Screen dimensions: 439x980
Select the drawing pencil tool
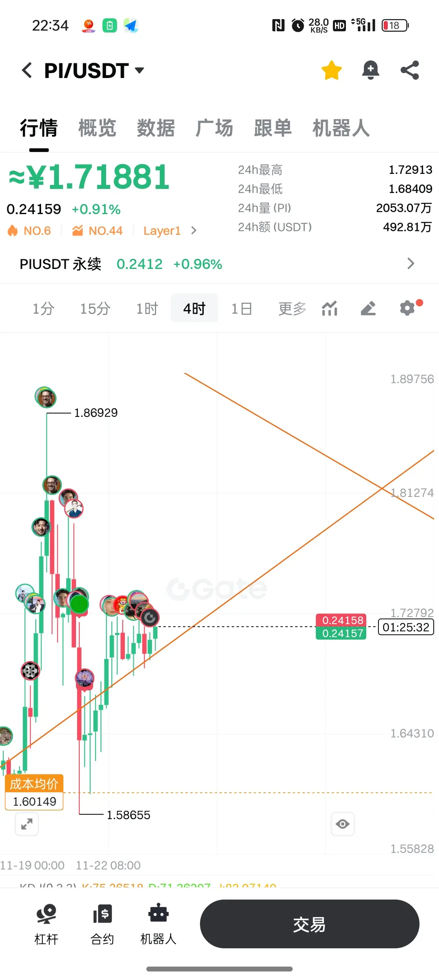click(368, 308)
